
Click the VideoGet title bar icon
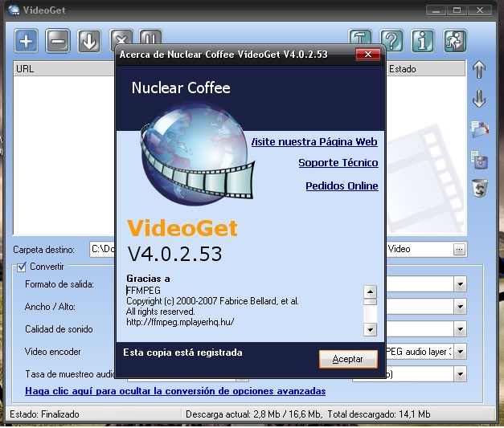click(14, 10)
